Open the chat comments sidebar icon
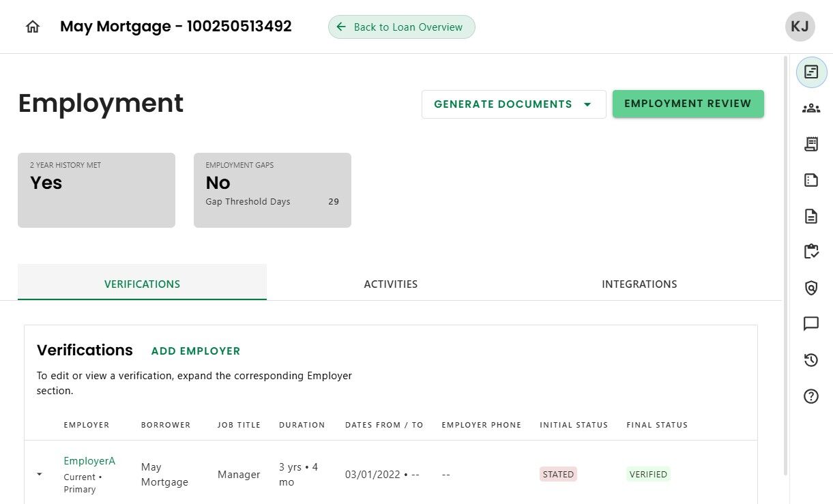The image size is (833, 504). pyautogui.click(x=811, y=323)
